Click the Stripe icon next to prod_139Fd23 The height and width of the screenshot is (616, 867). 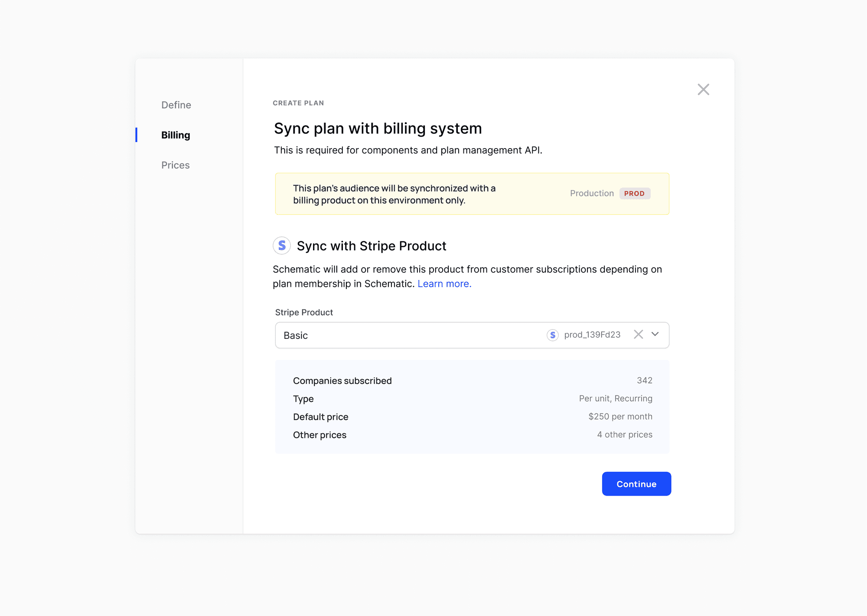pos(552,335)
